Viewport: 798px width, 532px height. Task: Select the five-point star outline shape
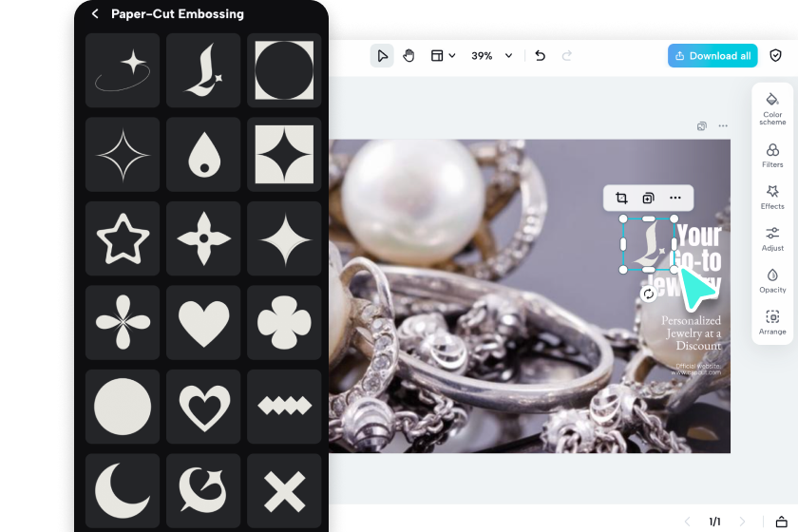(123, 238)
